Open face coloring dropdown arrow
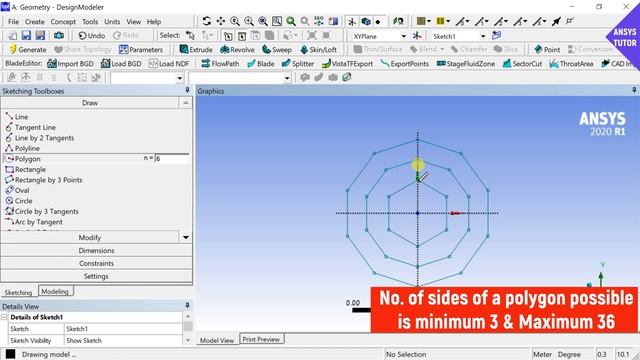640x360 pixels. click(x=429, y=21)
